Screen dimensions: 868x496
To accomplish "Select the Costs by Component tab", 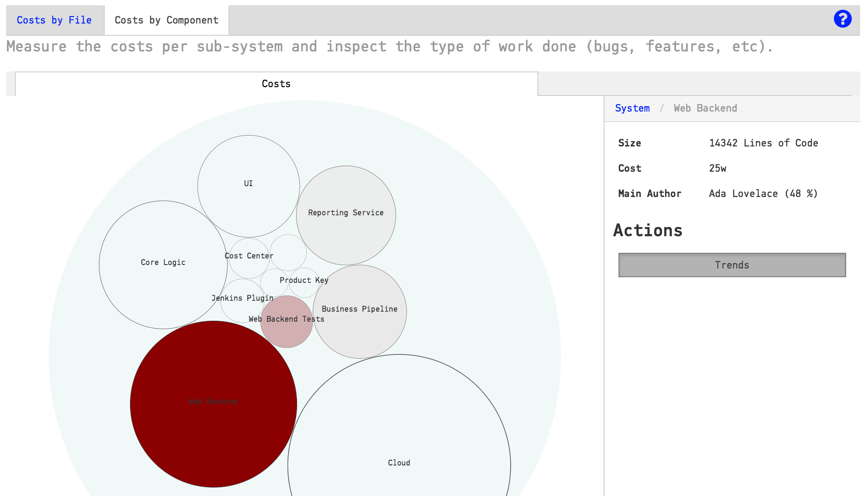I will tap(166, 20).
